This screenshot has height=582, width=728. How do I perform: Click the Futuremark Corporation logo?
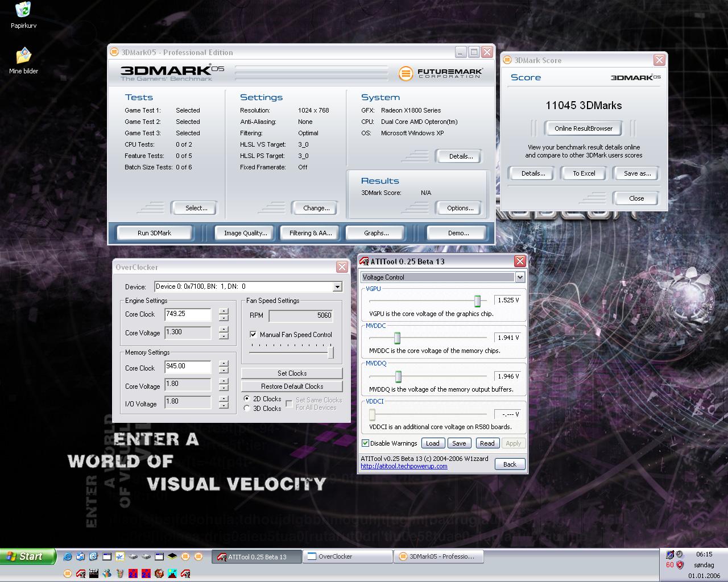(441, 73)
